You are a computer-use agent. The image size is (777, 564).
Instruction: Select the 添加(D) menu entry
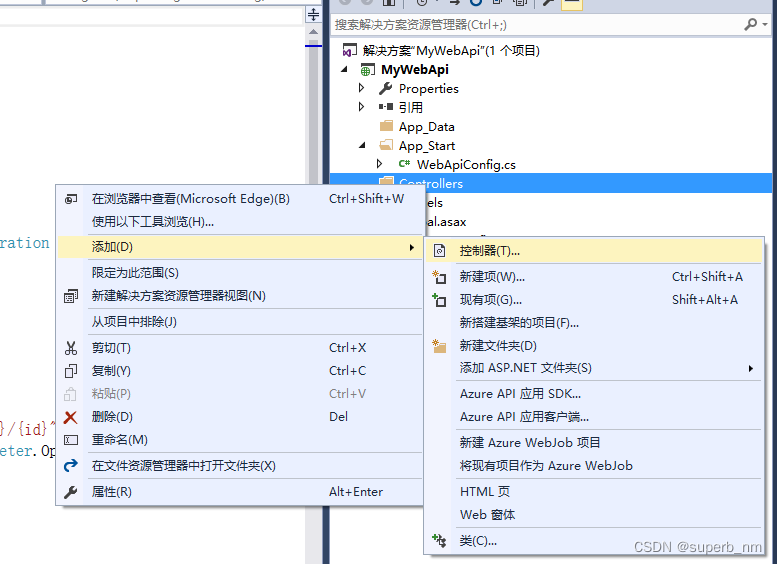coord(240,247)
